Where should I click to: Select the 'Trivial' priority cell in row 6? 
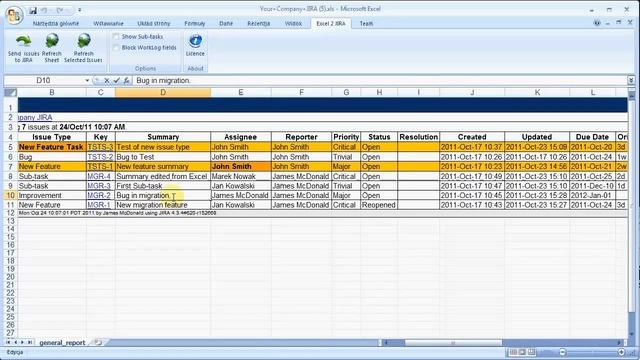click(346, 157)
